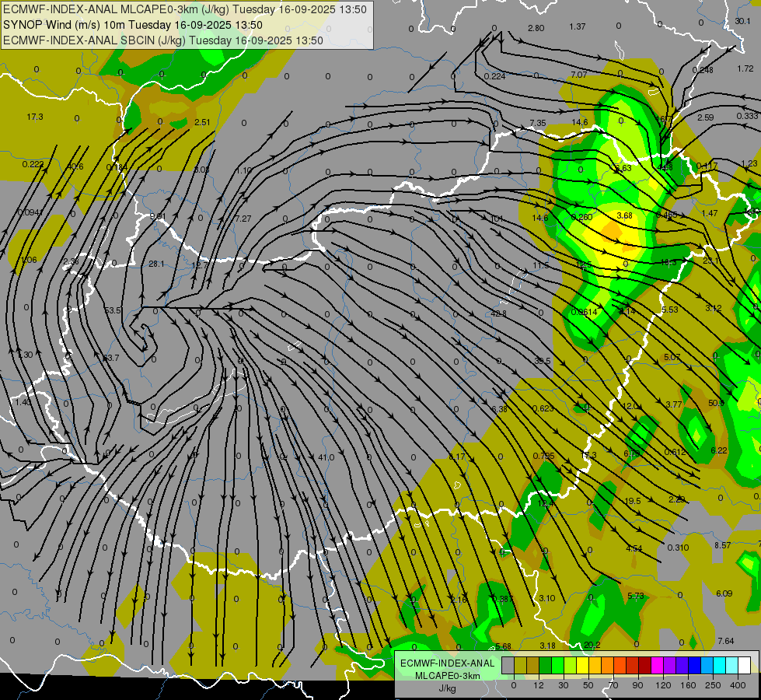
Task: Click the cyan legend swatch after 250
Action: pos(720,665)
